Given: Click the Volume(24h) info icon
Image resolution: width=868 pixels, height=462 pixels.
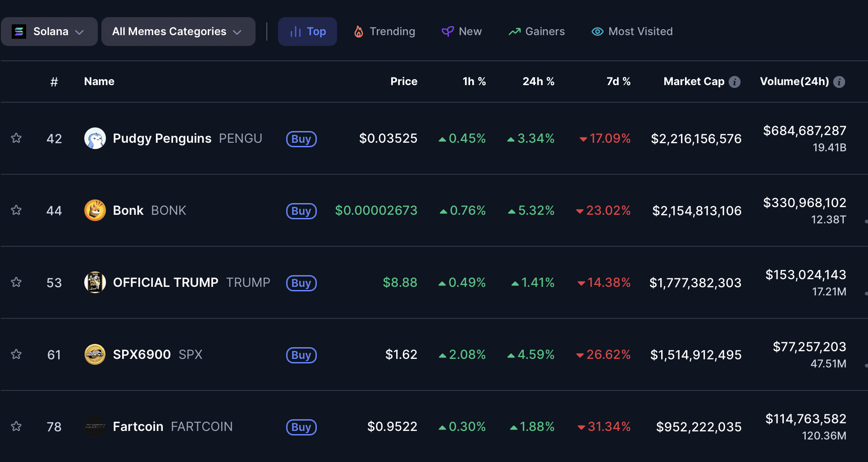Looking at the screenshot, I should (x=839, y=82).
